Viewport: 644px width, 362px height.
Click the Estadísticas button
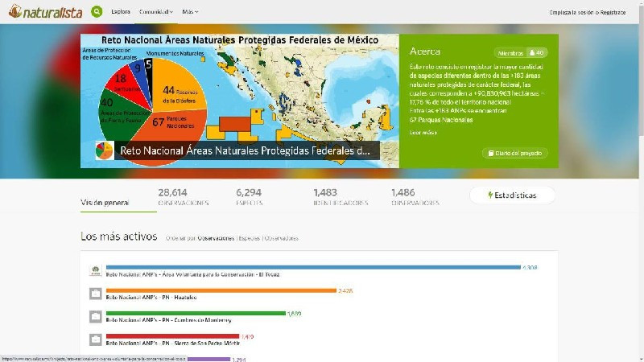click(512, 195)
